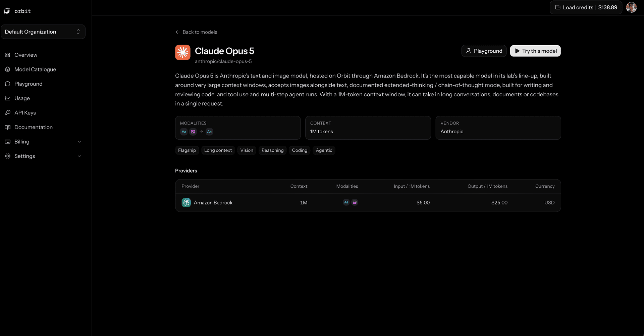Click the image input modality icon in Modalities card
Image resolution: width=644 pixels, height=336 pixels.
(x=193, y=132)
